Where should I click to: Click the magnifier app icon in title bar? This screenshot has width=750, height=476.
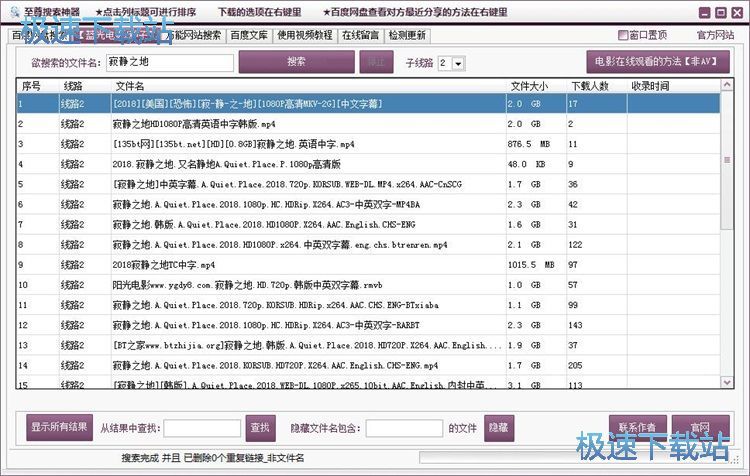click(x=15, y=11)
